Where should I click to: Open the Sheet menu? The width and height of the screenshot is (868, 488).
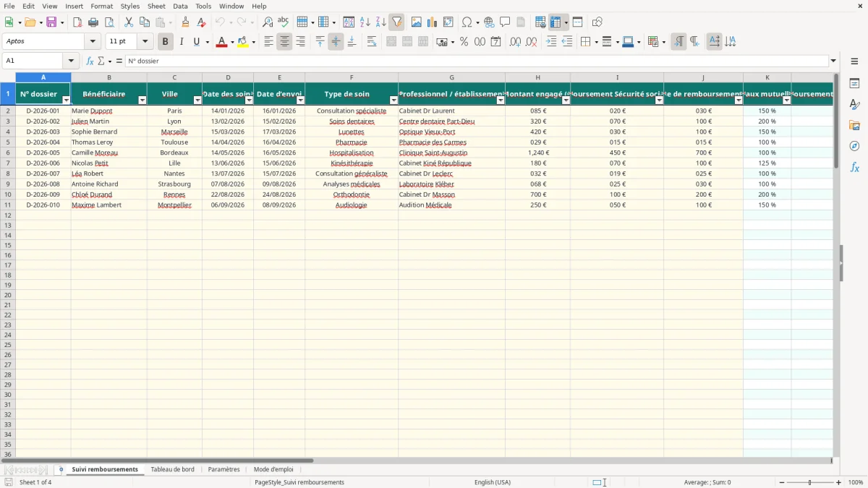(x=156, y=6)
